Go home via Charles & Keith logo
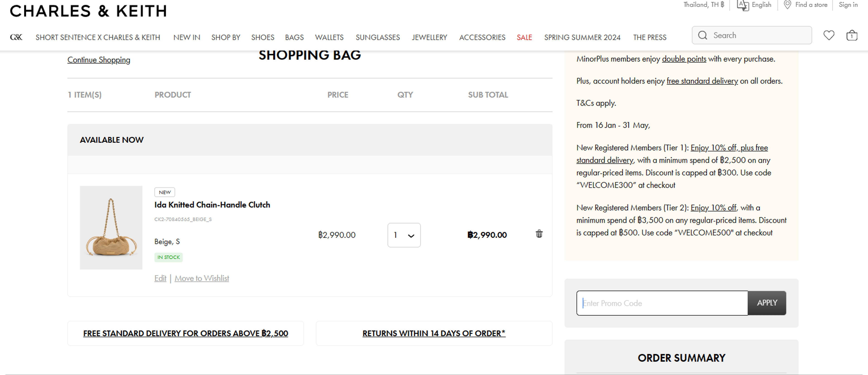 pos(88,11)
